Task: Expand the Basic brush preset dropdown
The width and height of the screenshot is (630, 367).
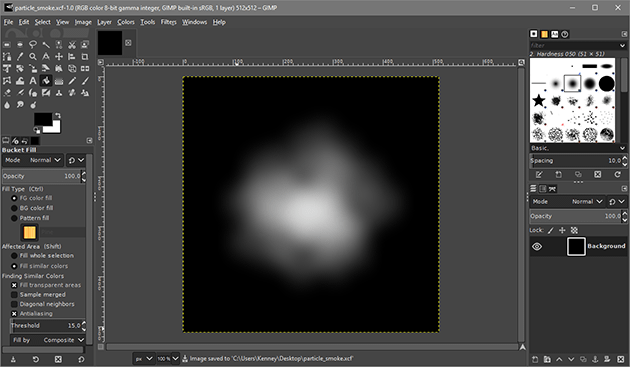Action: 578,148
